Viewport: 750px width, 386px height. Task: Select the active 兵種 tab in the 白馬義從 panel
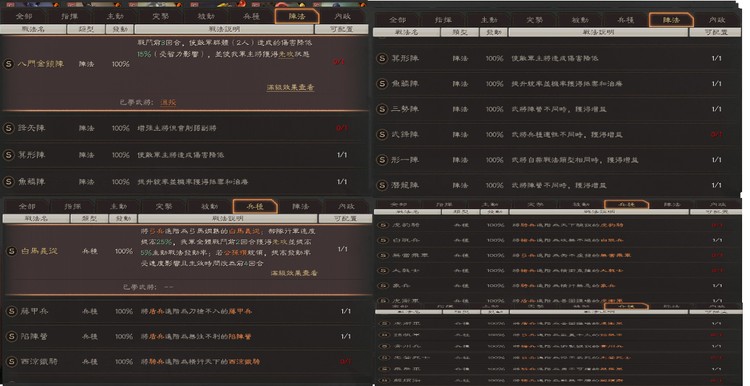pyautogui.click(x=255, y=207)
